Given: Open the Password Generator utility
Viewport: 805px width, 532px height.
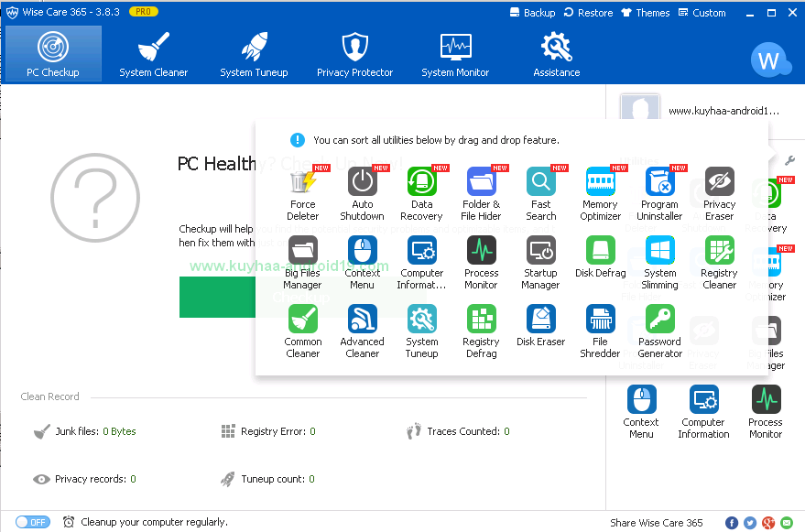Looking at the screenshot, I should pos(659,331).
